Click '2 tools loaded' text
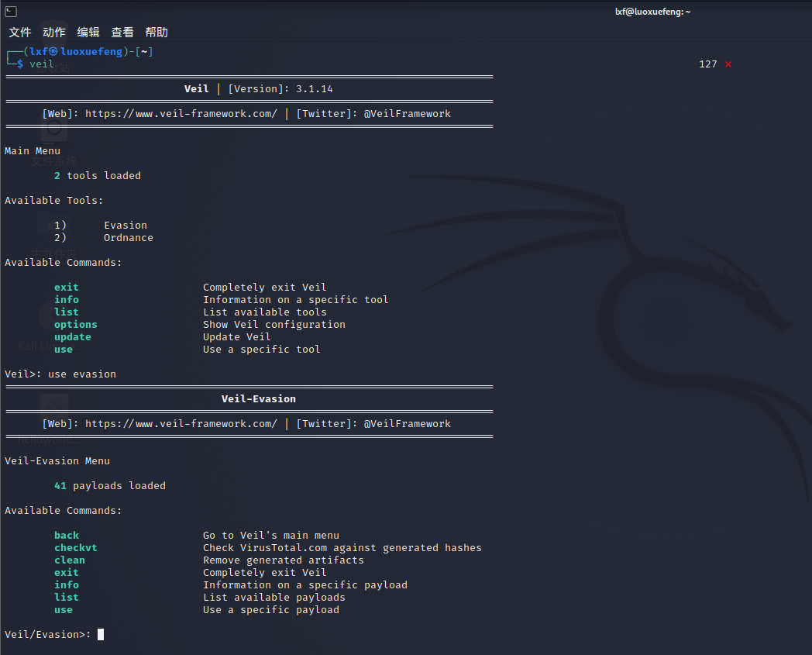The image size is (812, 655). coord(98,176)
